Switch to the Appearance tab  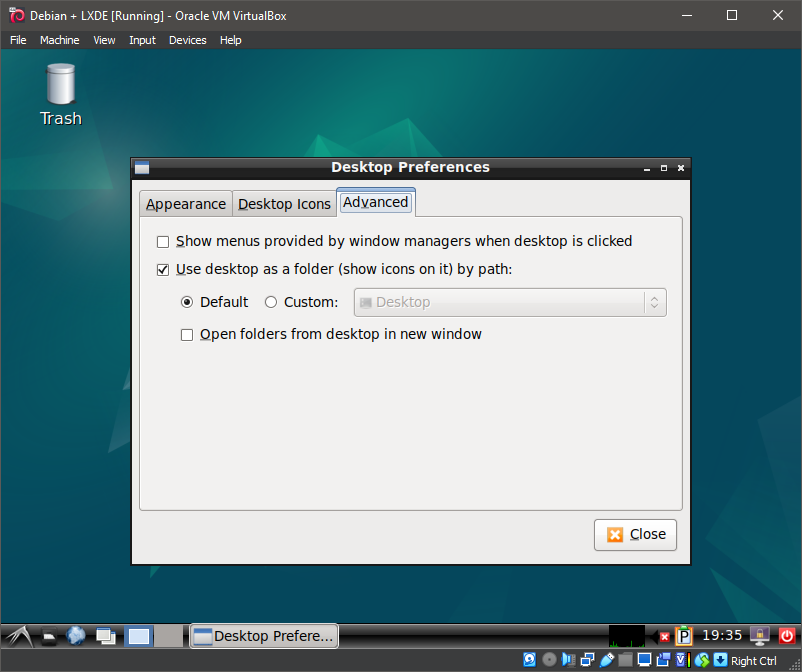[185, 203]
